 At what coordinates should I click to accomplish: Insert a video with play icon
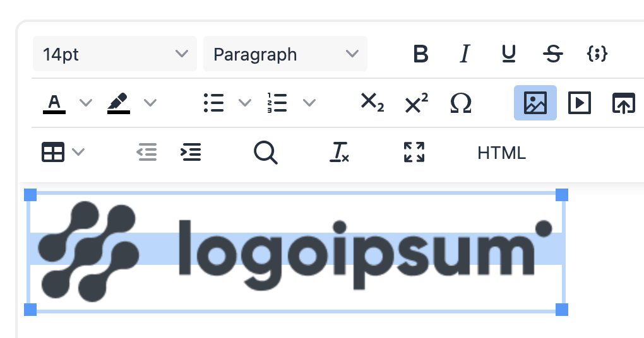[579, 102]
